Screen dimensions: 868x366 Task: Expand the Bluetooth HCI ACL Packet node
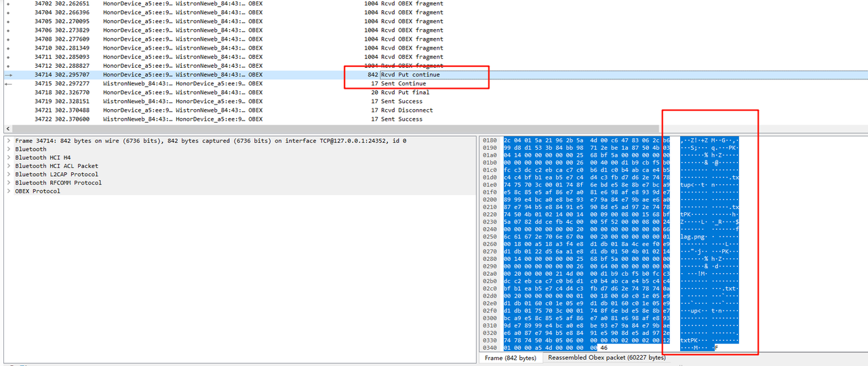click(x=8, y=166)
